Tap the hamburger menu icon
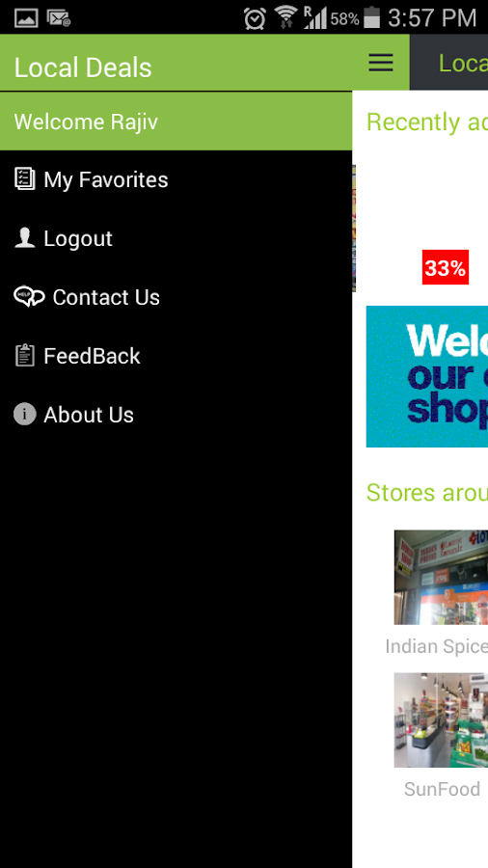The image size is (488, 868). point(381,63)
